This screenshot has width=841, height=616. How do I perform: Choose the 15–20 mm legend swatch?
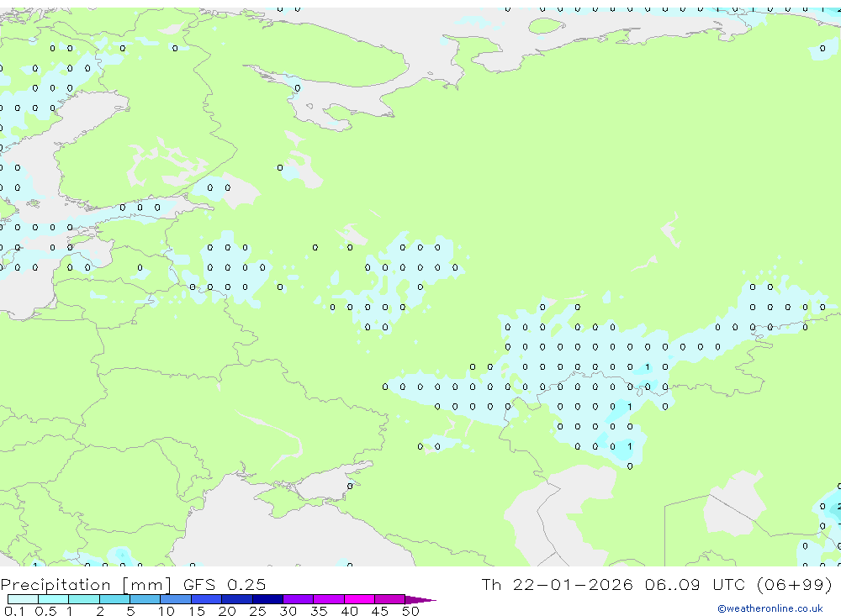click(x=207, y=599)
